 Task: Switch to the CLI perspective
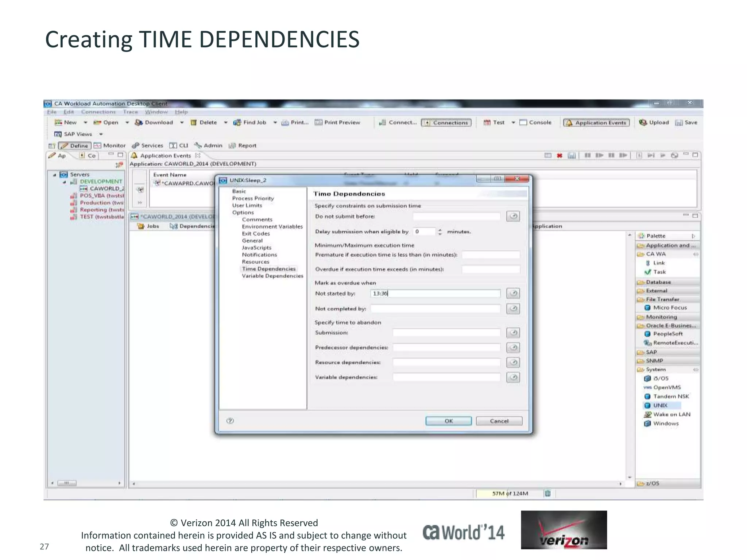pos(179,145)
